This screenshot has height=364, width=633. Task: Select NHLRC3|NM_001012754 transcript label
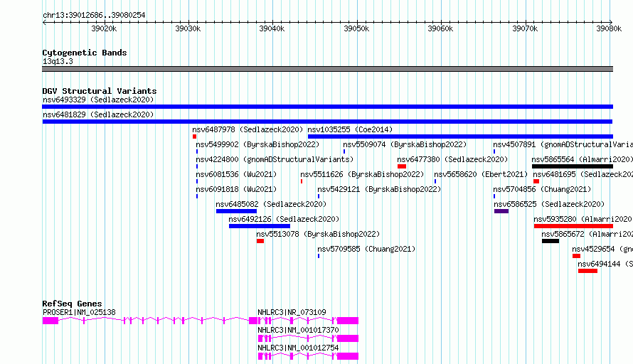(298, 348)
